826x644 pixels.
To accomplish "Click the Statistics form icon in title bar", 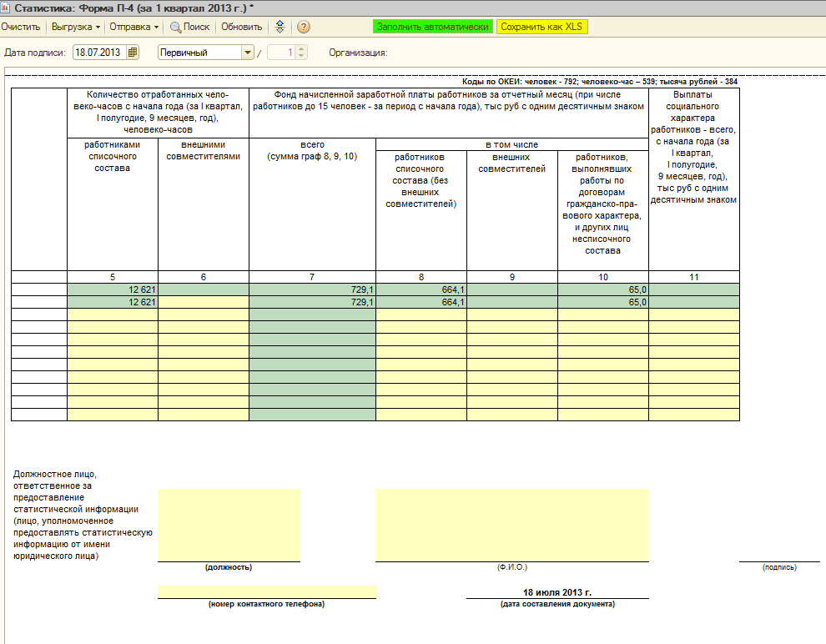I will 5,8.
